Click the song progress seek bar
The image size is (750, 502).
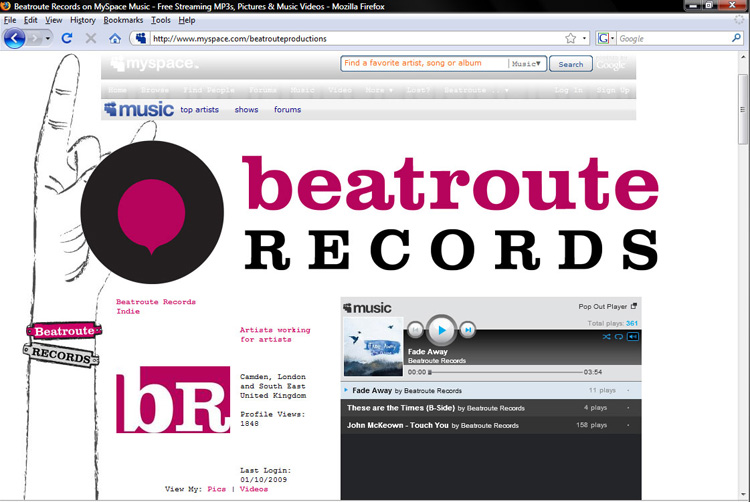click(x=505, y=372)
